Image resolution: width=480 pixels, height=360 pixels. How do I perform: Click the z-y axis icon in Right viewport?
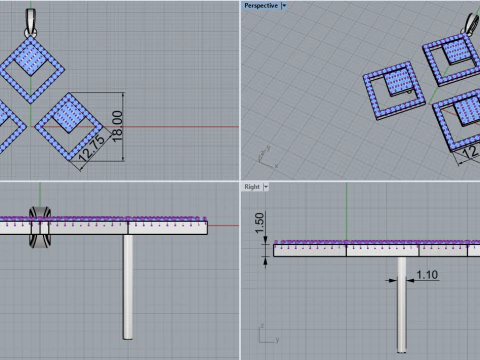click(x=269, y=333)
